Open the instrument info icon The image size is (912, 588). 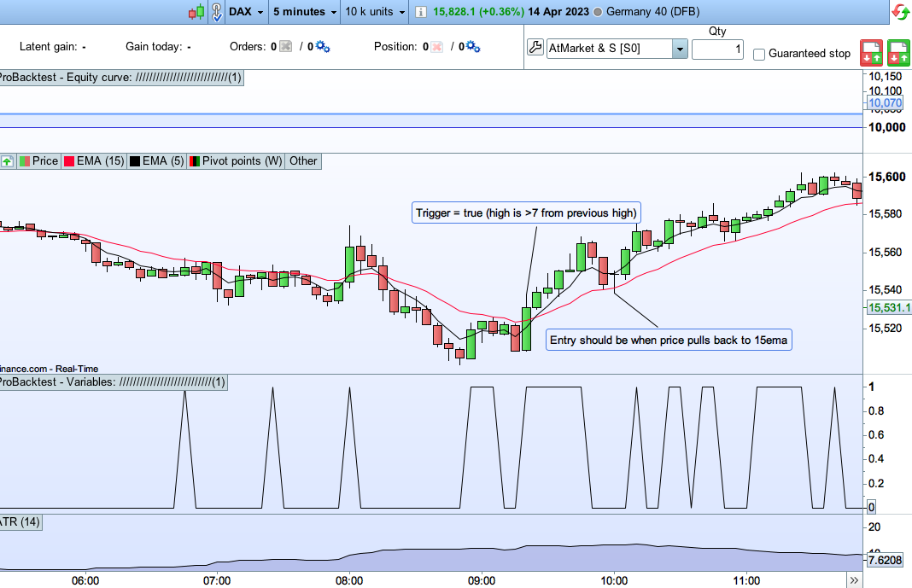click(x=420, y=12)
